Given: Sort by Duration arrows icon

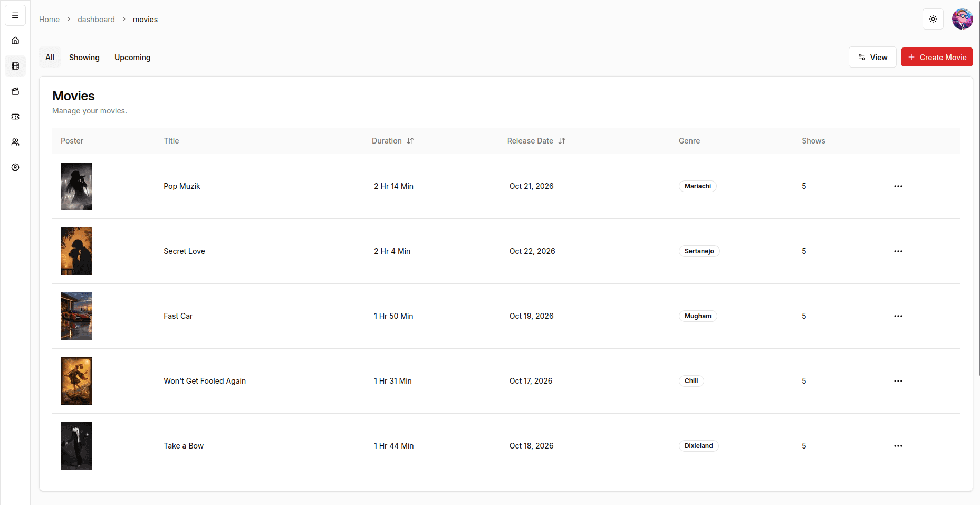Looking at the screenshot, I should (410, 141).
